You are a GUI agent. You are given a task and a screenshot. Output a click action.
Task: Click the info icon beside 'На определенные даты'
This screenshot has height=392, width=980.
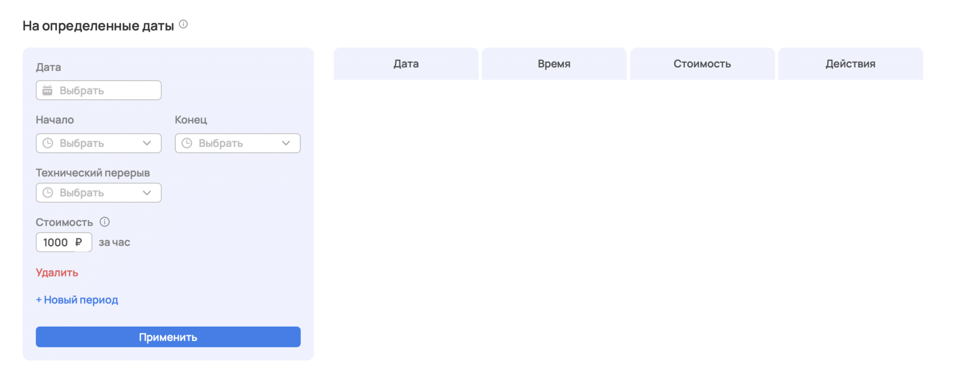coord(183,24)
